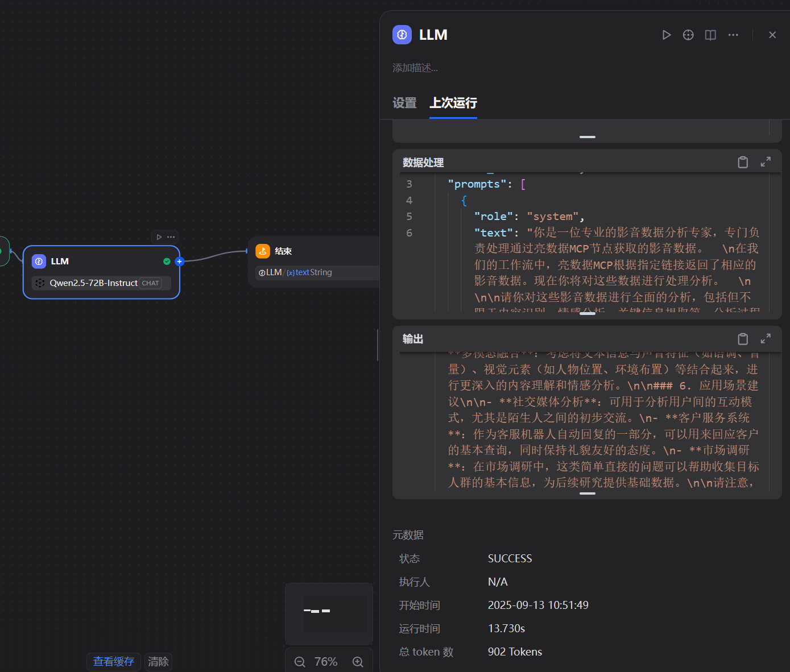Open node ellipsis menu above LLM node
Image resolution: width=790 pixels, height=672 pixels.
pyautogui.click(x=171, y=237)
